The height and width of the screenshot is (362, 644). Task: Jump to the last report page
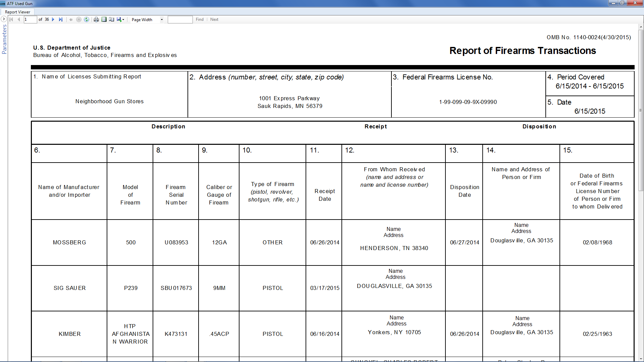61,19
